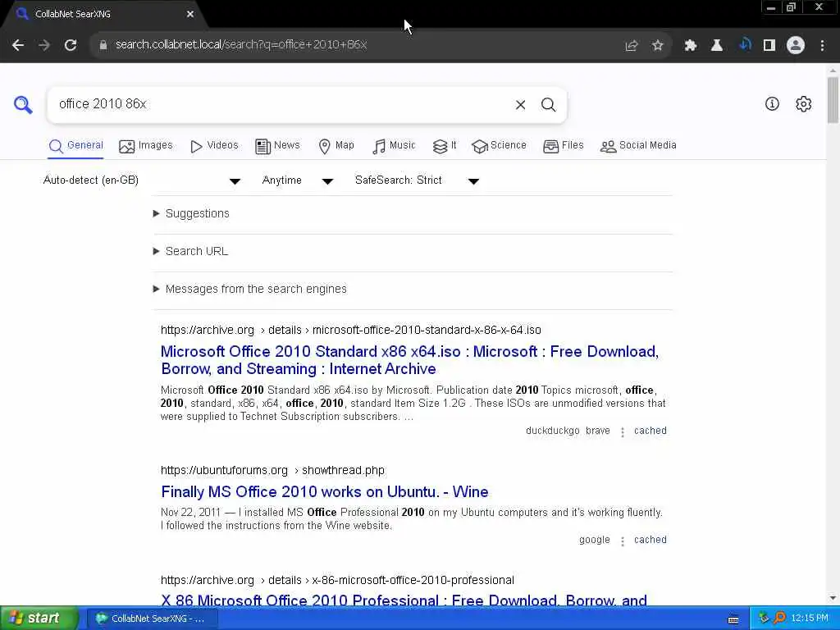This screenshot has width=840, height=630.
Task: Open X 86 Microsoft Office 2010 Professional result
Action: click(x=404, y=600)
